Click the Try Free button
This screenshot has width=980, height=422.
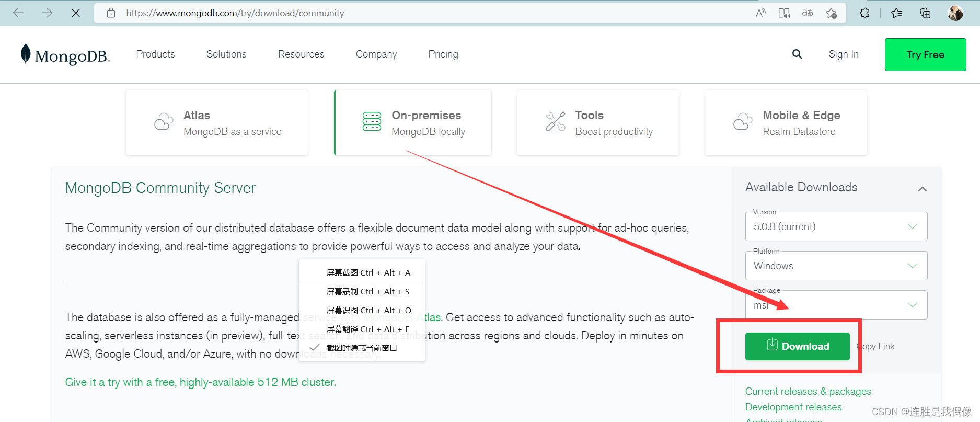click(x=925, y=54)
